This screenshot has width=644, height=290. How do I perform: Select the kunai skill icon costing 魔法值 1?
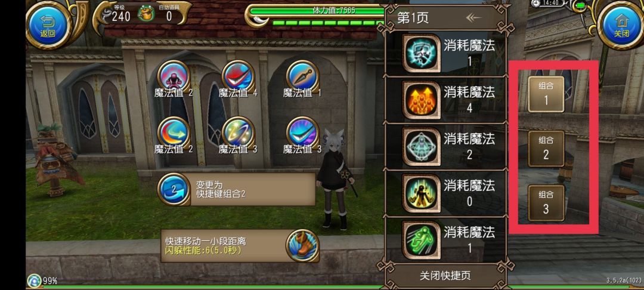(302, 76)
